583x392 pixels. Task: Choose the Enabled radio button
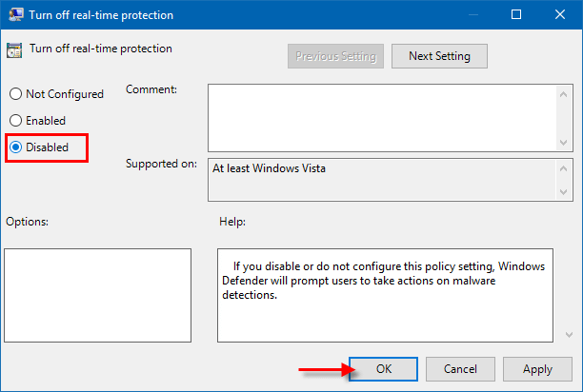pyautogui.click(x=15, y=121)
